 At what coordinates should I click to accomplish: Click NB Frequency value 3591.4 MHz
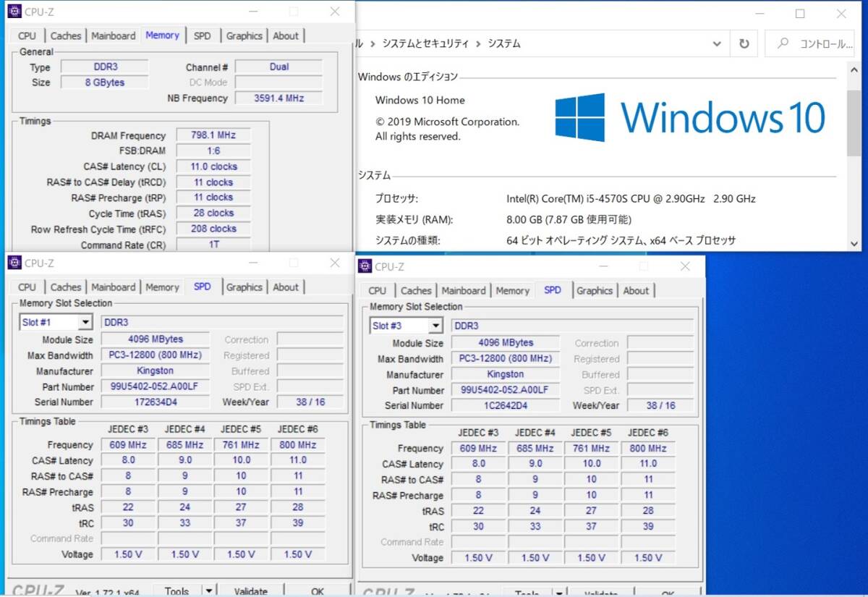[x=278, y=98]
